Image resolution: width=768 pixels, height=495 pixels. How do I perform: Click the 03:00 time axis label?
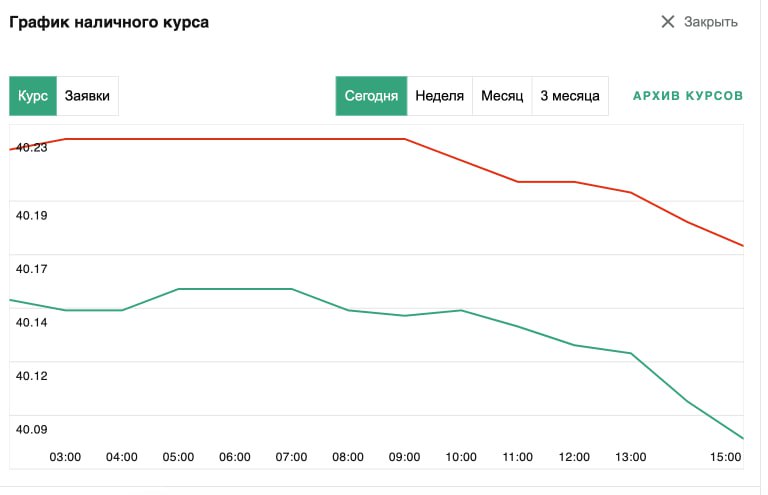(66, 457)
